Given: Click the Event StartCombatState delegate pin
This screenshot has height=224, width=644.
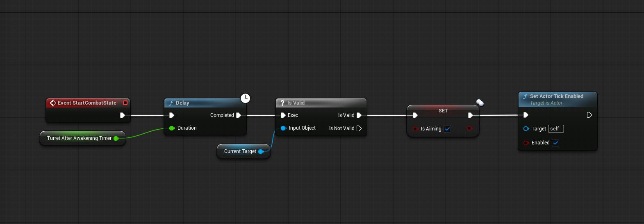Looking at the screenshot, I should (125, 103).
